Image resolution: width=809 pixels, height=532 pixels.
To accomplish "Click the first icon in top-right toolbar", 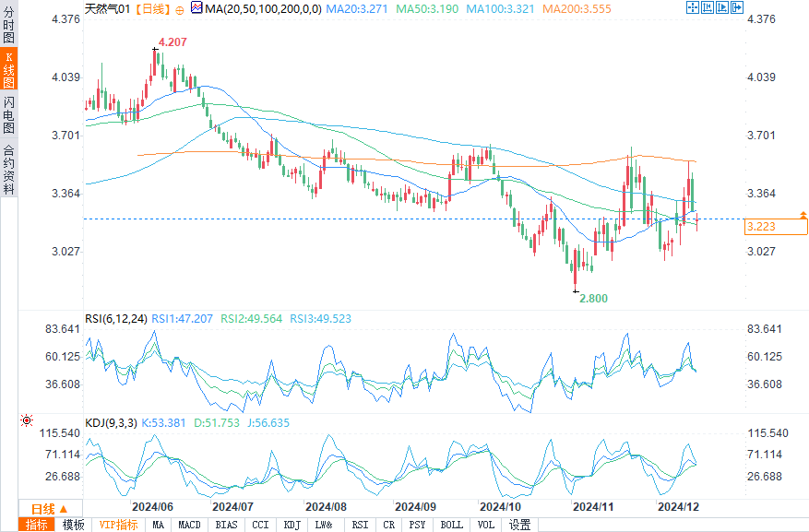I will 692,8.
